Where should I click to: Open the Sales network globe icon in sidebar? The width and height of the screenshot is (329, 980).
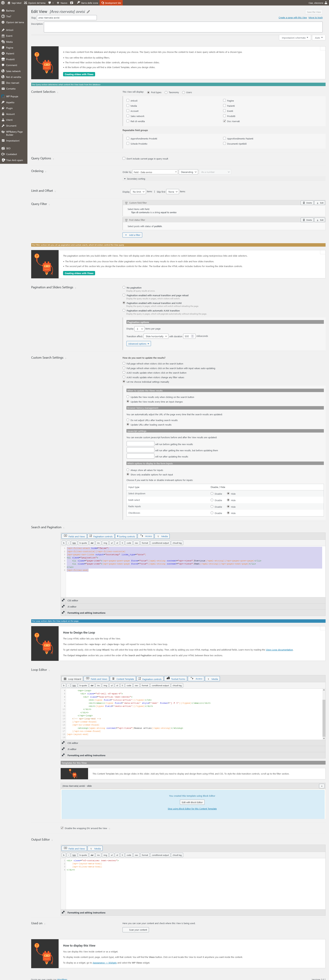3,71
